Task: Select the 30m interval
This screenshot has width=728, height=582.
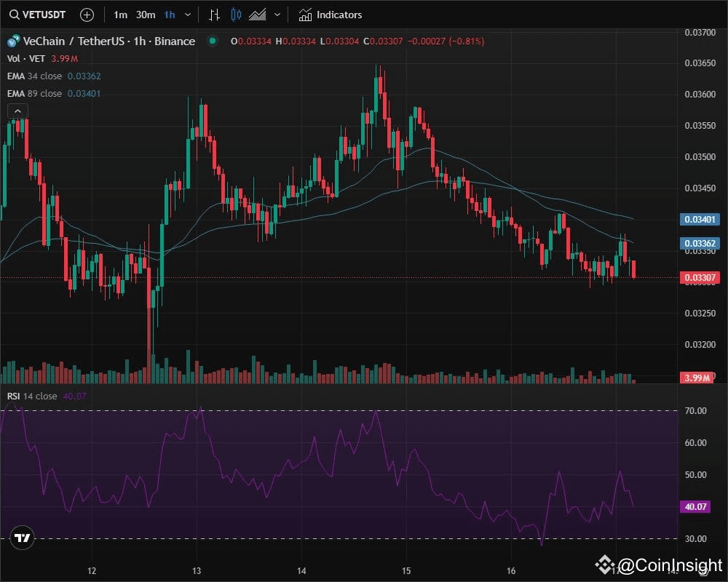Action: click(145, 15)
